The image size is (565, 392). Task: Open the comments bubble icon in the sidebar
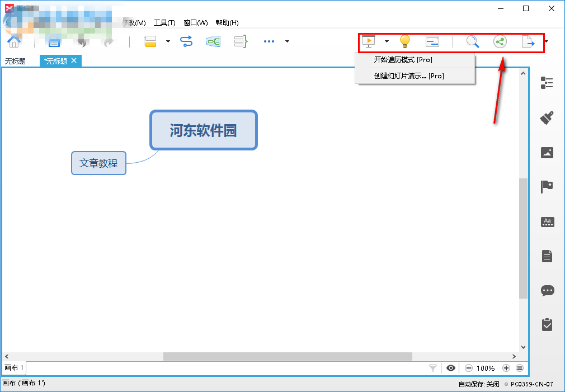548,290
